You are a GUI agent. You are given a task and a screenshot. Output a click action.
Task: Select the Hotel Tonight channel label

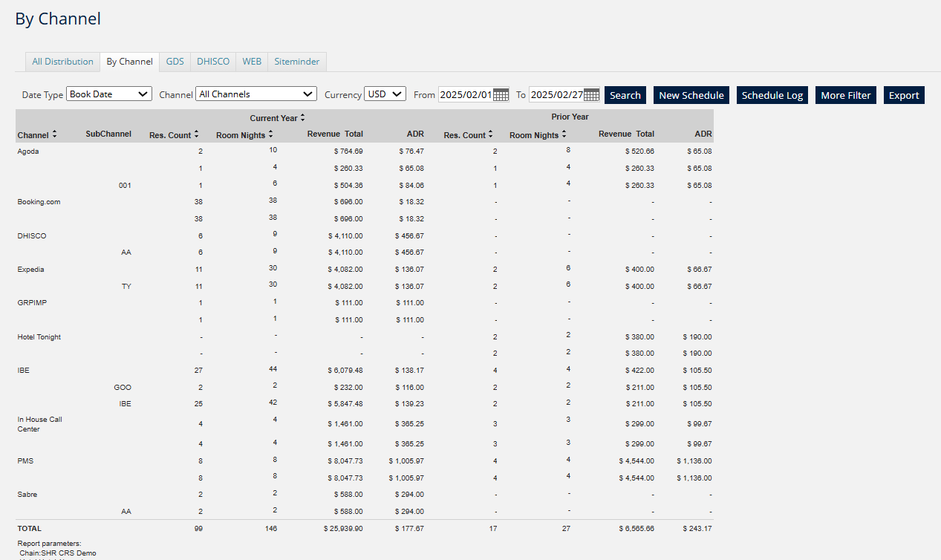tap(39, 336)
